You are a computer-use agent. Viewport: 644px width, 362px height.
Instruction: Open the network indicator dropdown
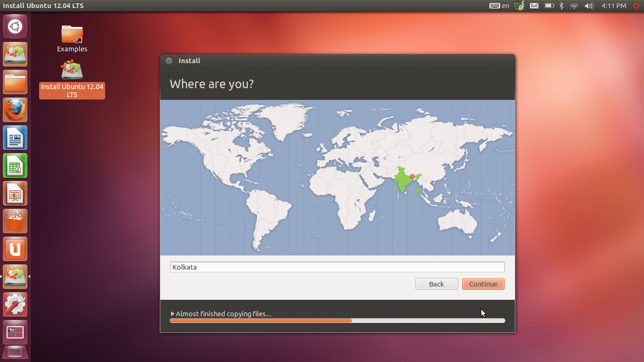(574, 6)
